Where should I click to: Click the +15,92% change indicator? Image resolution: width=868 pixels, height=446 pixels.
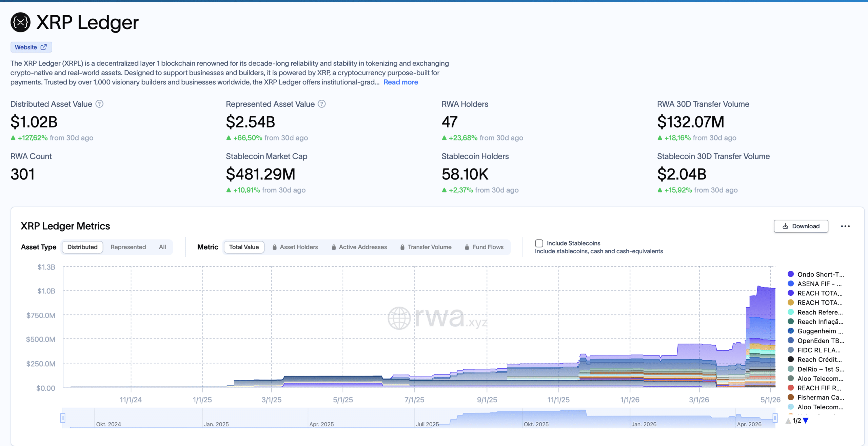pos(675,190)
